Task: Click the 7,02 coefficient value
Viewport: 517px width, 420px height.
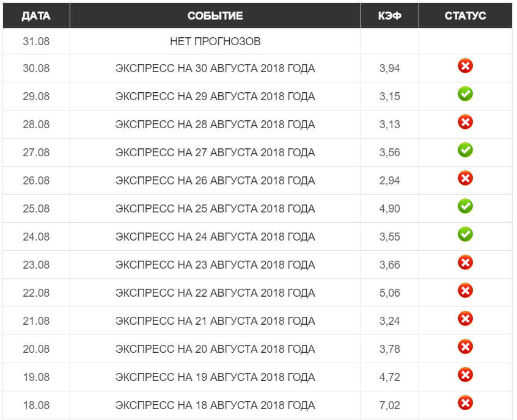Action: click(x=389, y=405)
